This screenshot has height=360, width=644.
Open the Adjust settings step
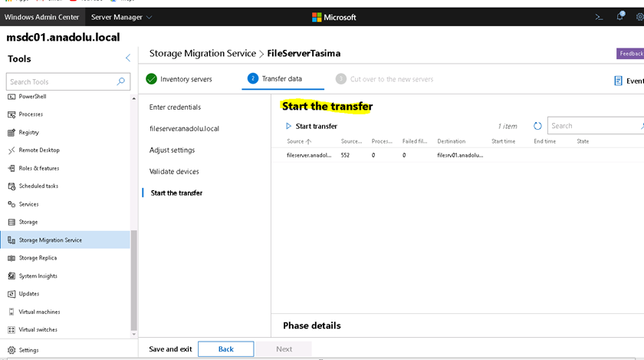(x=172, y=150)
